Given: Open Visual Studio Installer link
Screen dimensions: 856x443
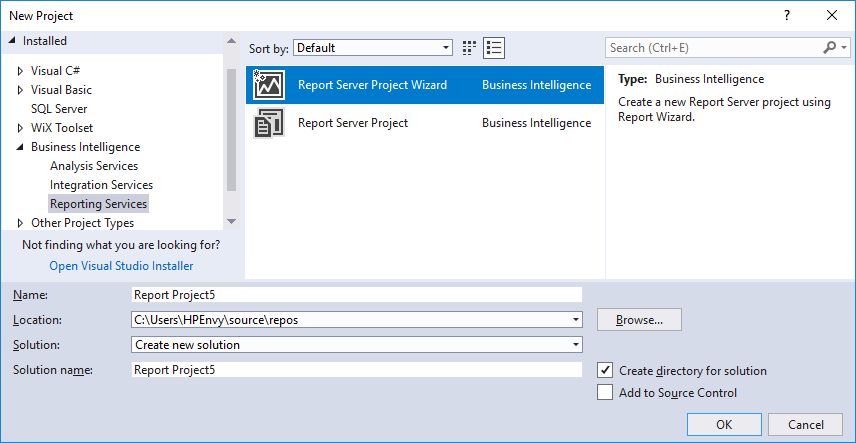Looking at the screenshot, I should click(121, 266).
